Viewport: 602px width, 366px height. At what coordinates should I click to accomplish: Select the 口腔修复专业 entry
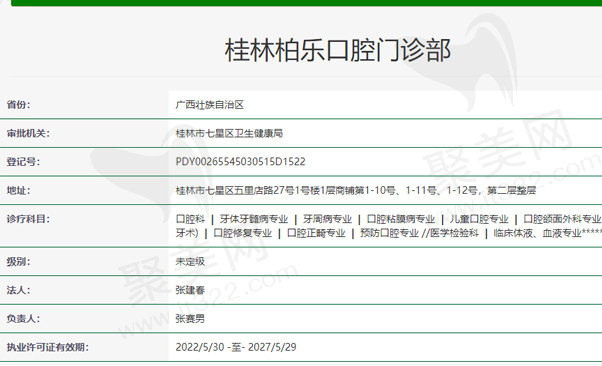point(243,233)
